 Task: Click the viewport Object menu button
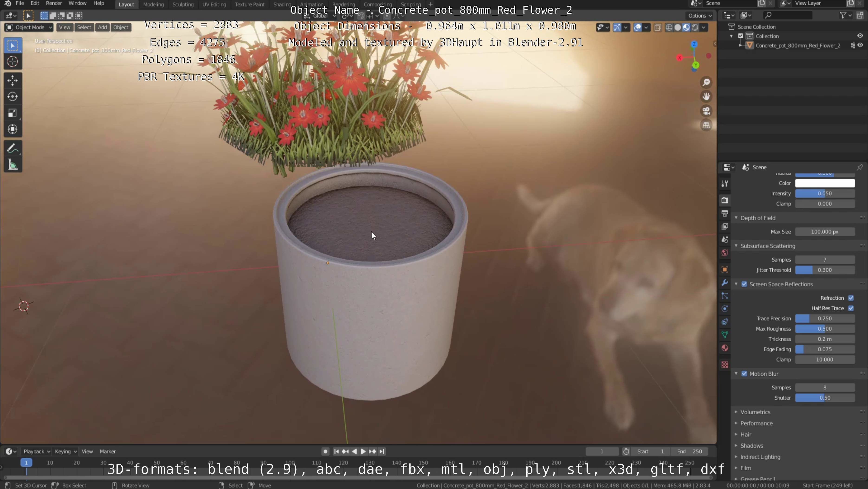click(x=121, y=27)
